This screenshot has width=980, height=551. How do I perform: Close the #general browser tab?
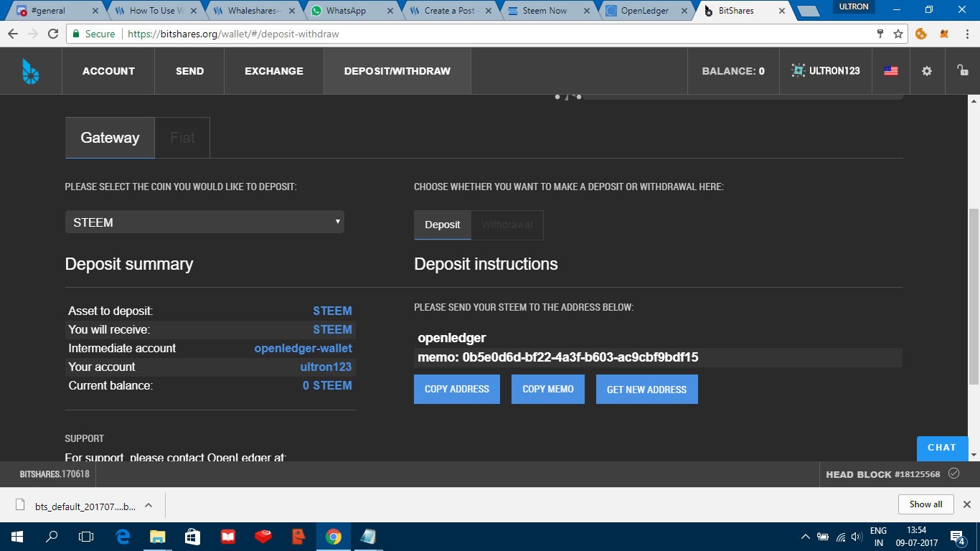click(x=95, y=11)
